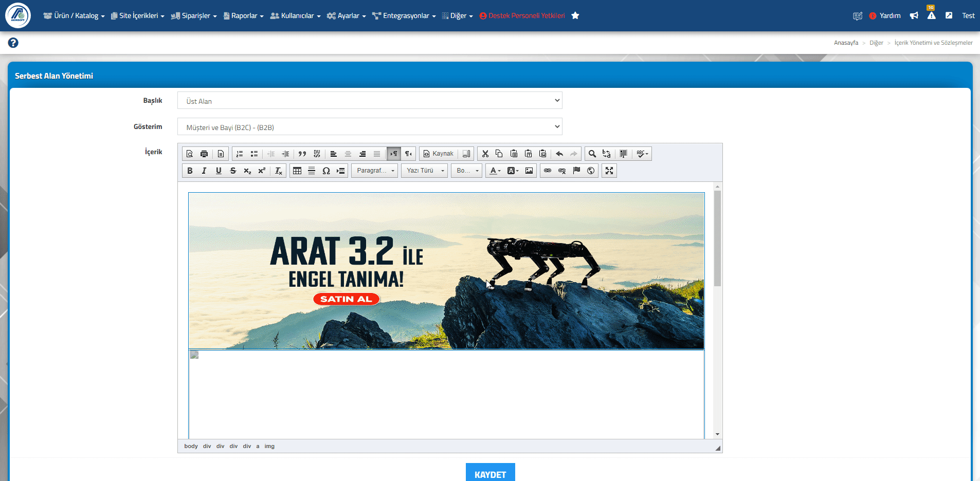Click the KAYDET button
Image resolution: width=980 pixels, height=481 pixels.
(491, 473)
